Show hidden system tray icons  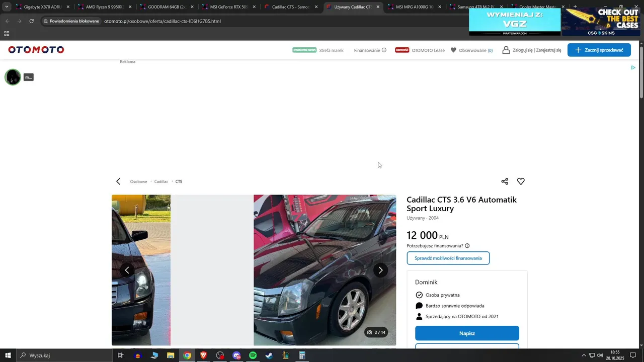(x=584, y=355)
